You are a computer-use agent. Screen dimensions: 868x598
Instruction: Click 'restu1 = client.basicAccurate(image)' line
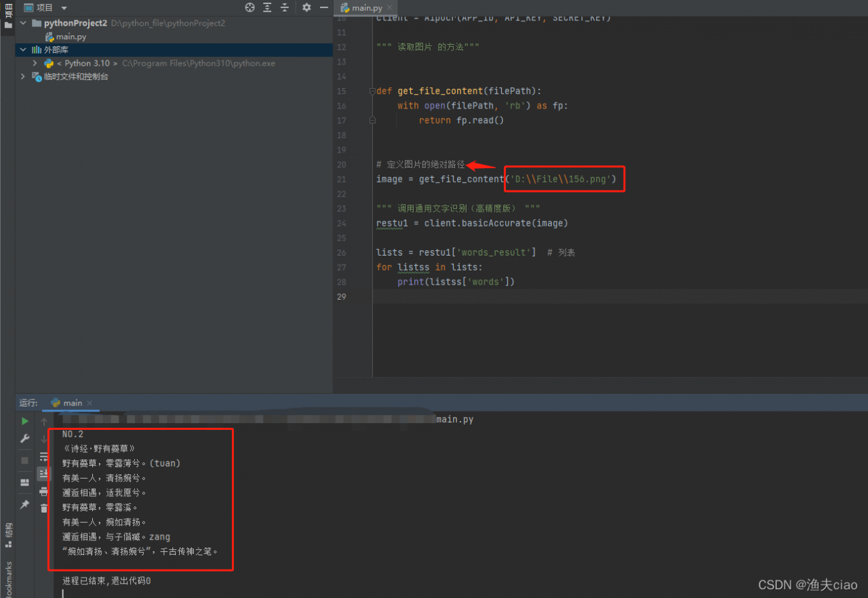pyautogui.click(x=472, y=223)
